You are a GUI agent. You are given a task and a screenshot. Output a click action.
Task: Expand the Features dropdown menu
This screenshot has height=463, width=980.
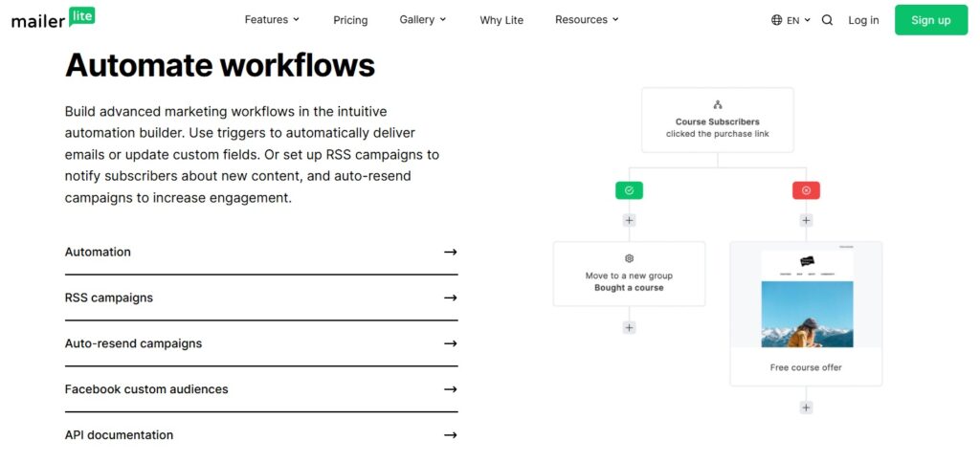point(272,20)
